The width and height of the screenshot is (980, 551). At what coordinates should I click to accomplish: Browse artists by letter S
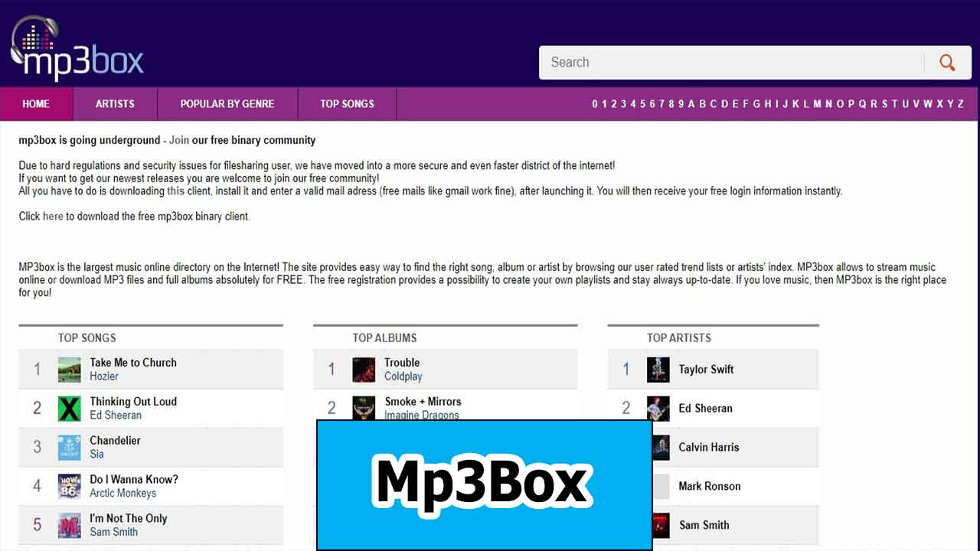(x=884, y=104)
